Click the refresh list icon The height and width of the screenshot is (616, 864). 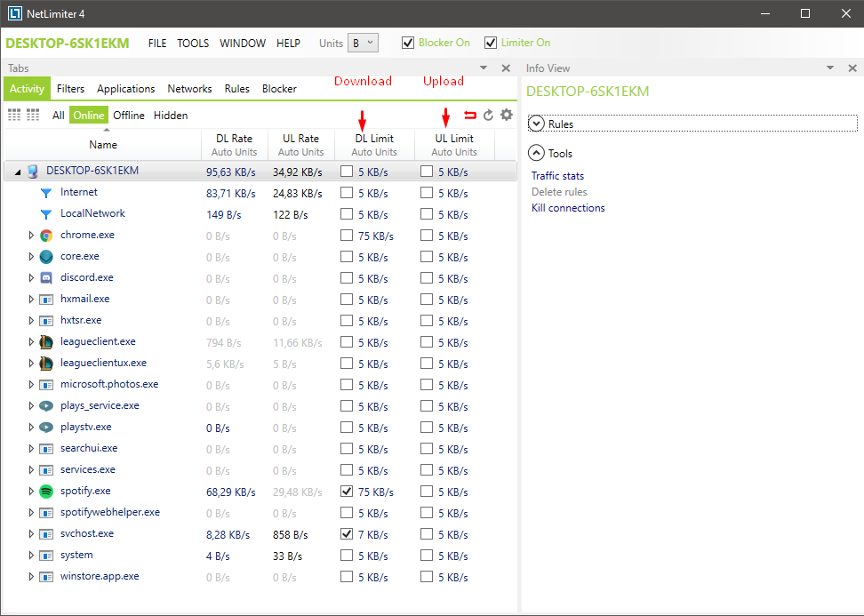pyautogui.click(x=488, y=115)
